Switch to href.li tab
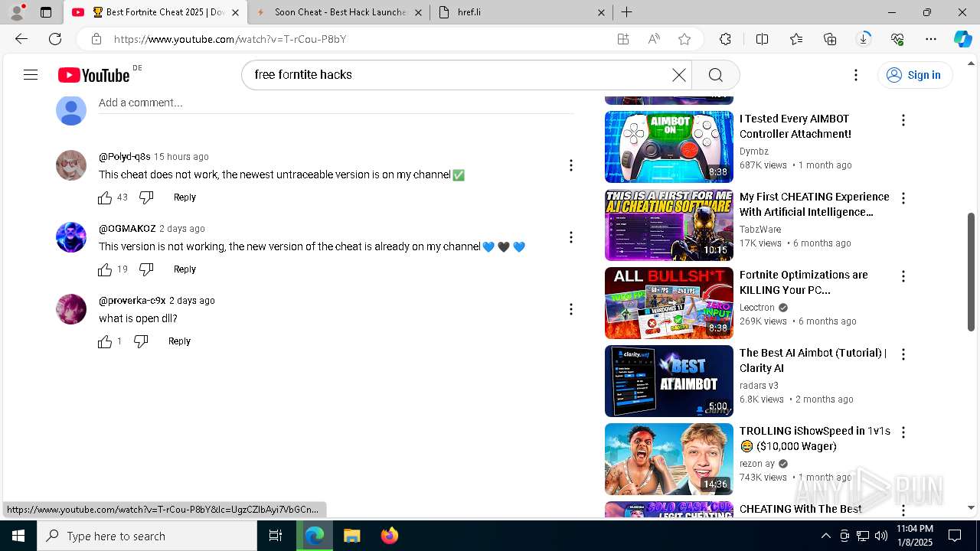The image size is (980, 551). click(x=521, y=12)
